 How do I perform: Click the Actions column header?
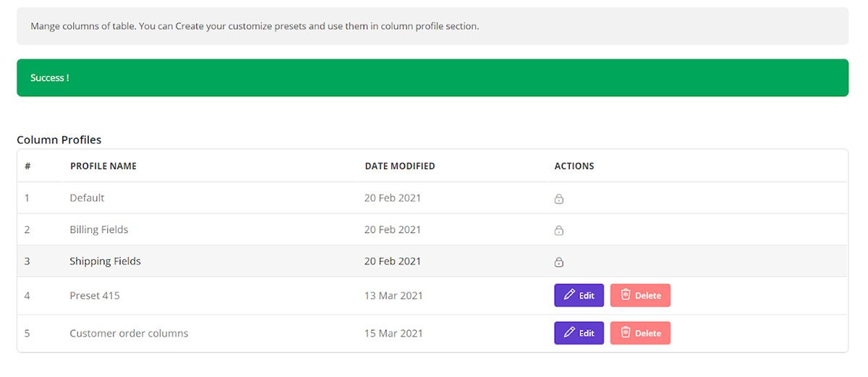pyautogui.click(x=574, y=166)
